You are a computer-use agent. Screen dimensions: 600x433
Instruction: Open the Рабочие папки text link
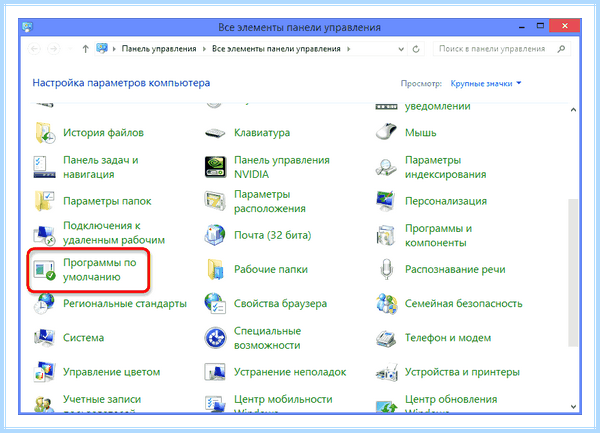pyautogui.click(x=271, y=270)
